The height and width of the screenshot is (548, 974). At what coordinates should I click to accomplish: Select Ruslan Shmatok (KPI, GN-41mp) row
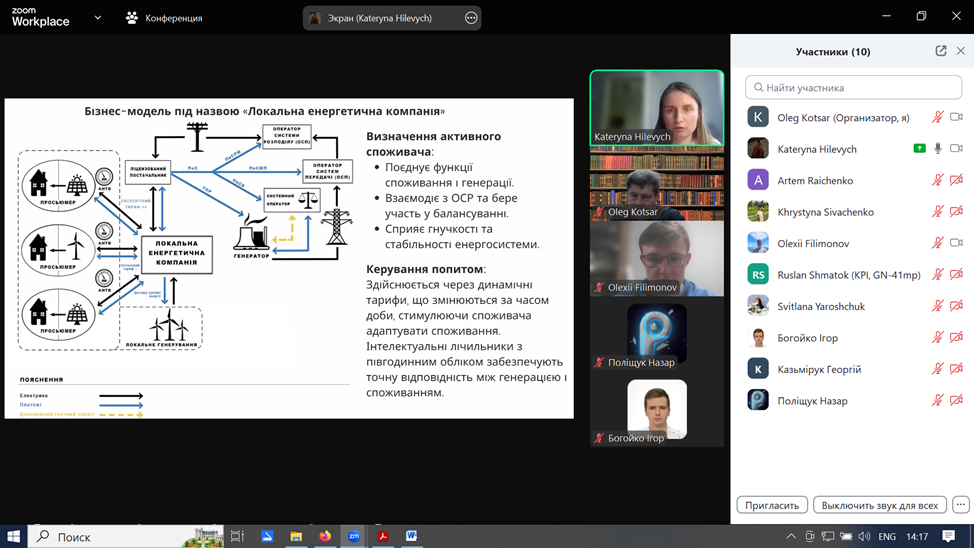(x=853, y=275)
